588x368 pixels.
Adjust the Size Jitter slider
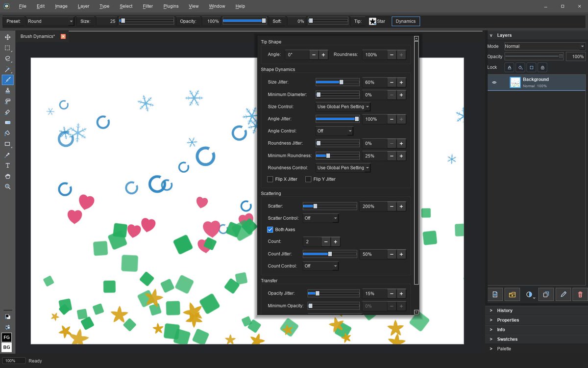(338, 82)
